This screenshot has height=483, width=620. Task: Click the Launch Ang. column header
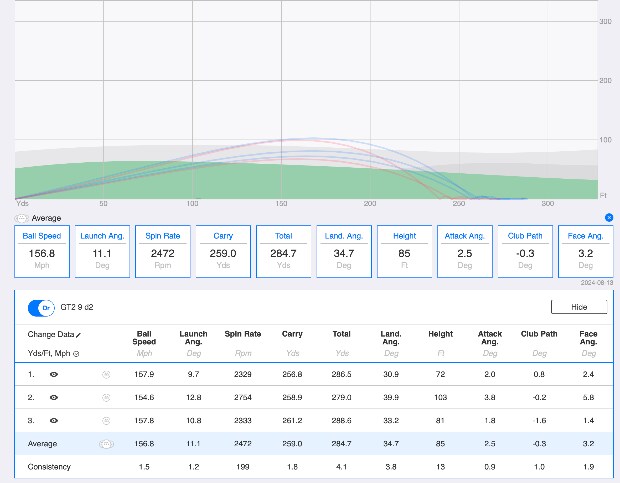click(x=193, y=338)
